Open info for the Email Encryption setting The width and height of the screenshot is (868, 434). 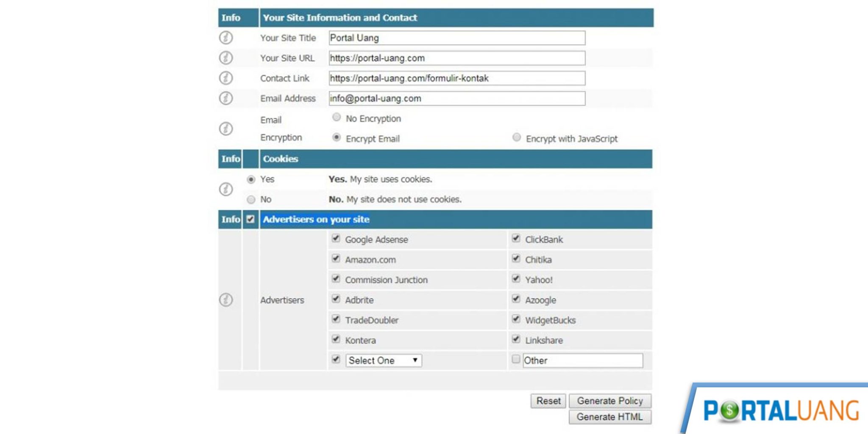(225, 128)
